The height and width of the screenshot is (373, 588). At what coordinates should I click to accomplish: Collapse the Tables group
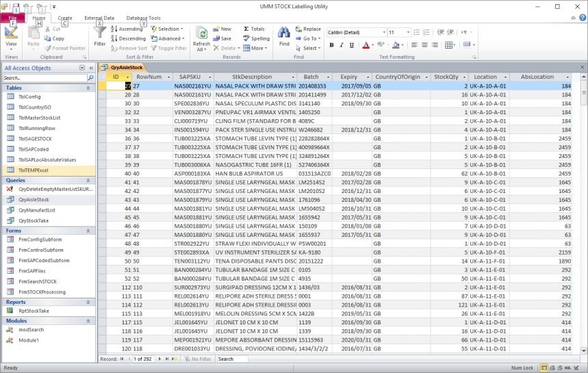[88, 88]
